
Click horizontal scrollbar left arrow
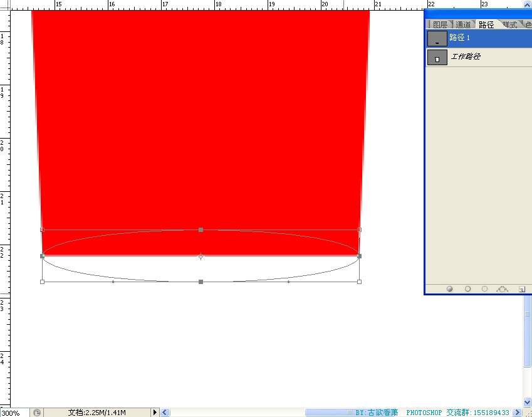165,413
